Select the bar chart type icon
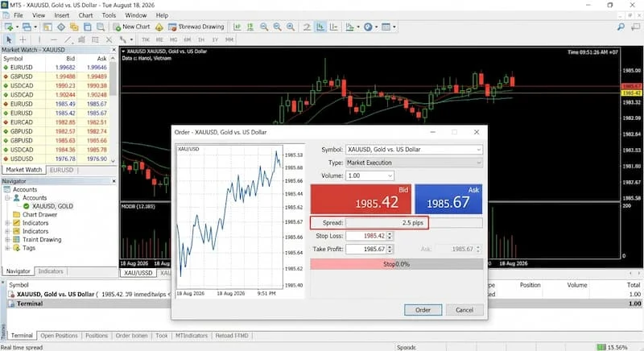This screenshot has height=351, width=644. point(237,27)
